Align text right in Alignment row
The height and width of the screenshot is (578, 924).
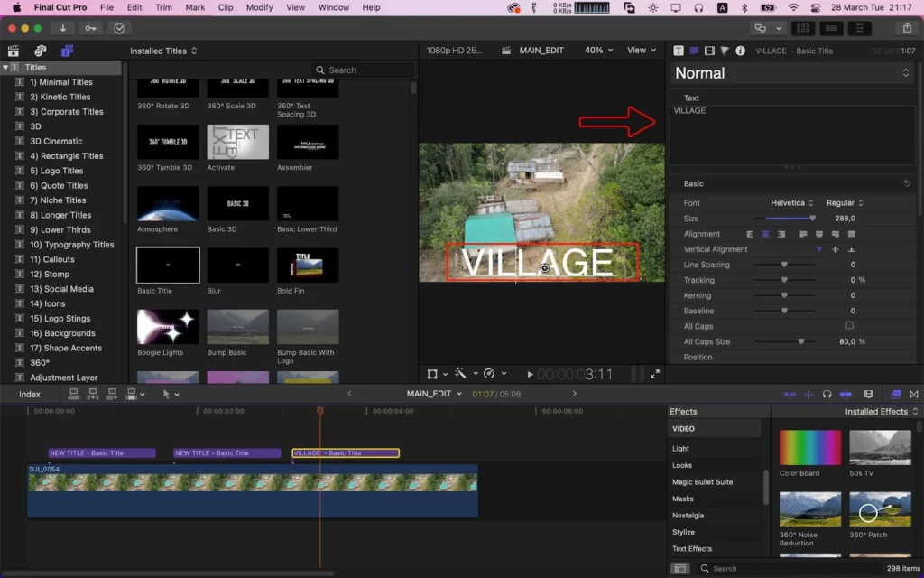[781, 234]
